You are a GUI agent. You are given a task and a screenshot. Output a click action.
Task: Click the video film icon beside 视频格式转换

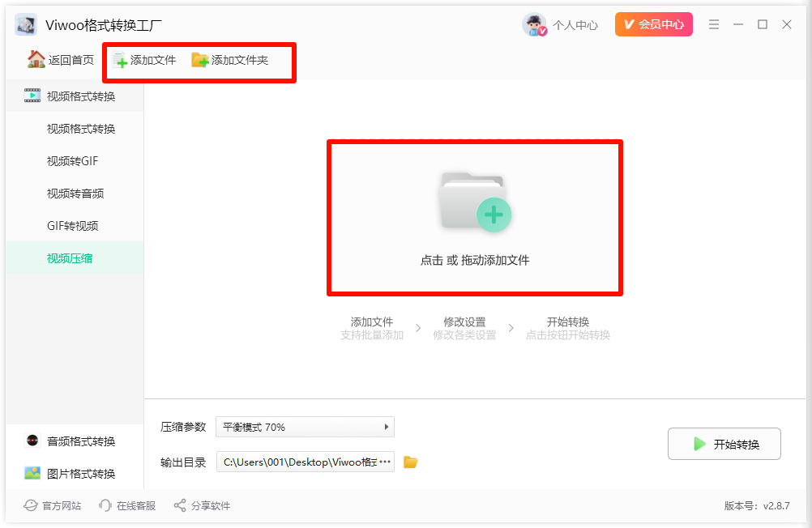point(32,96)
